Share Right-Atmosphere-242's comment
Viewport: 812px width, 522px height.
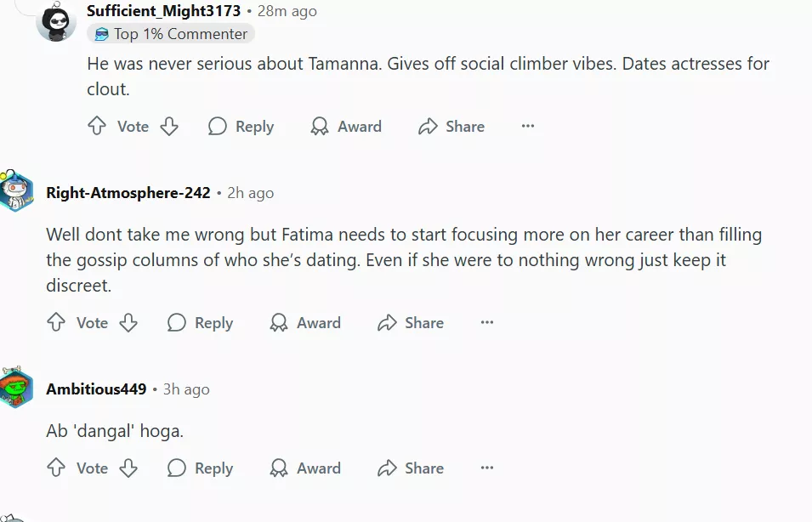[x=411, y=323]
